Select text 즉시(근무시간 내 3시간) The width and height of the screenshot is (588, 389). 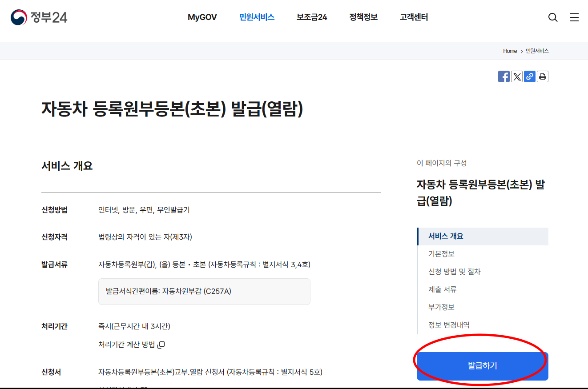(x=134, y=326)
